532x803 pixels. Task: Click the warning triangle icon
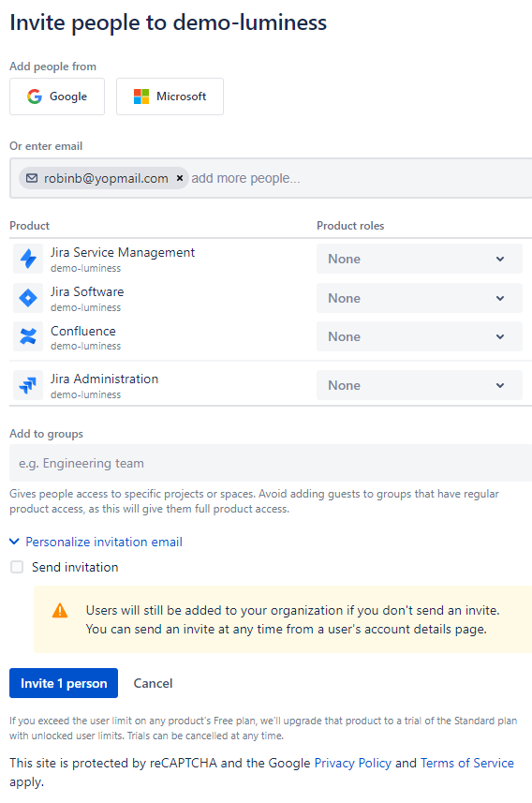pos(60,610)
